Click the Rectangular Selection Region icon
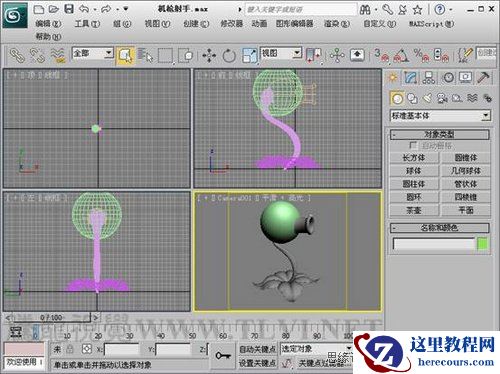Screen dimensions: 500x374 pyautogui.click(x=165, y=55)
